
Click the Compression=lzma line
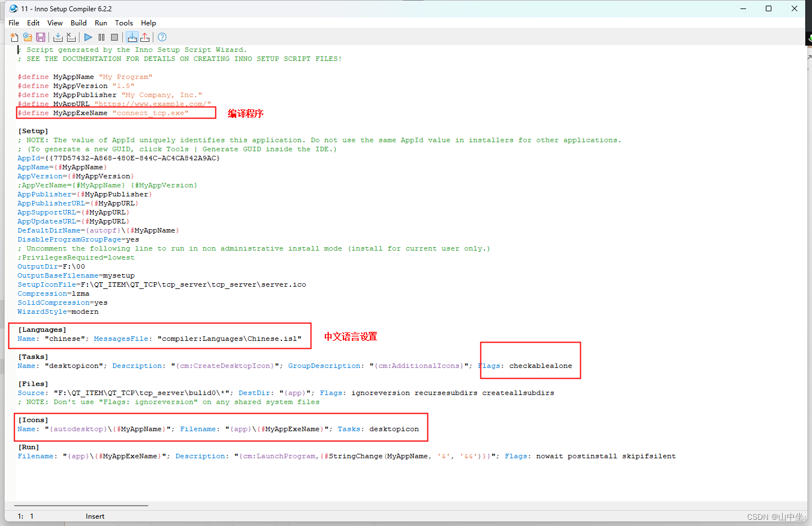pos(54,293)
